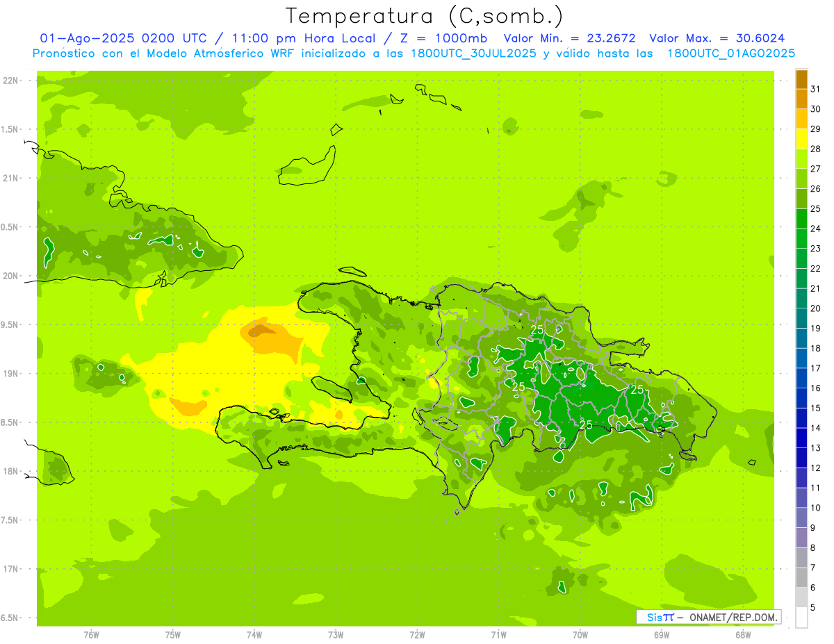Click the purple swatch between 8 and 9
Viewport: 834px width, 644px height.
(x=801, y=538)
